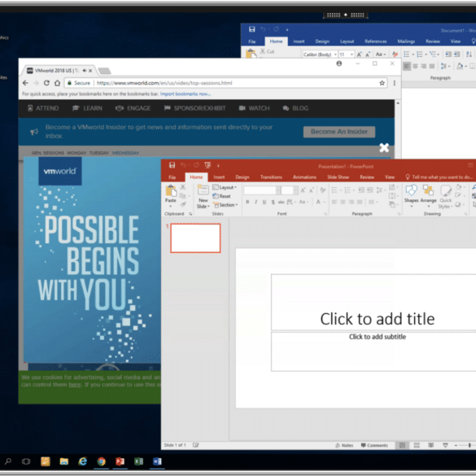Click Chrome home icon

pyautogui.click(x=57, y=83)
